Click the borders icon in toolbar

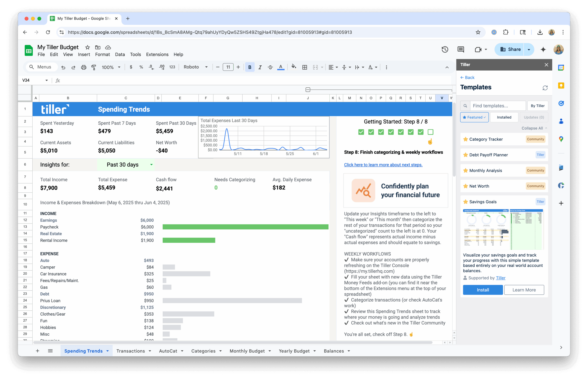(x=305, y=67)
